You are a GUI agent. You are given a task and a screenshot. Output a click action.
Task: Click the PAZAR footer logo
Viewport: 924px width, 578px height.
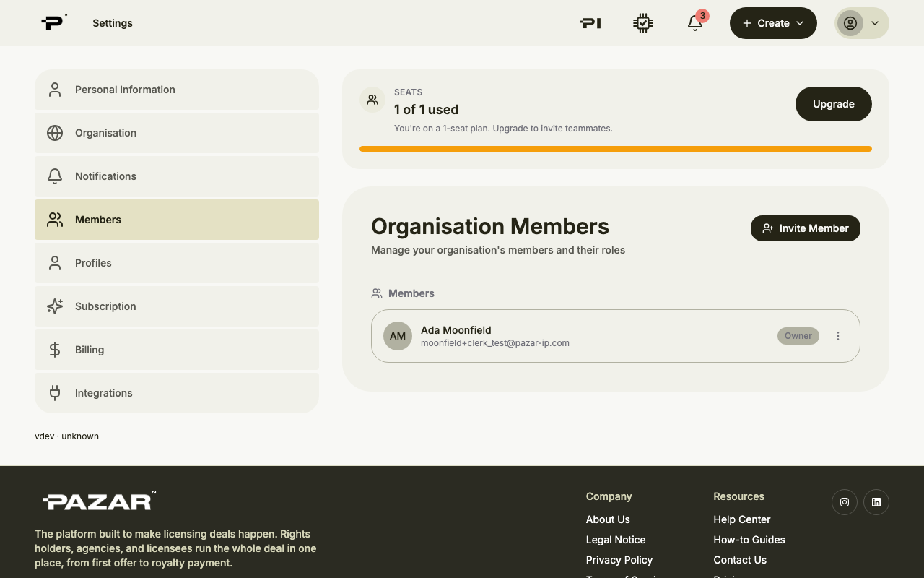[x=99, y=501]
